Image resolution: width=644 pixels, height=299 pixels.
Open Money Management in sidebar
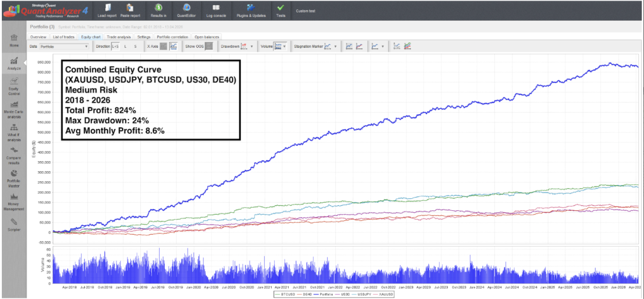click(14, 201)
